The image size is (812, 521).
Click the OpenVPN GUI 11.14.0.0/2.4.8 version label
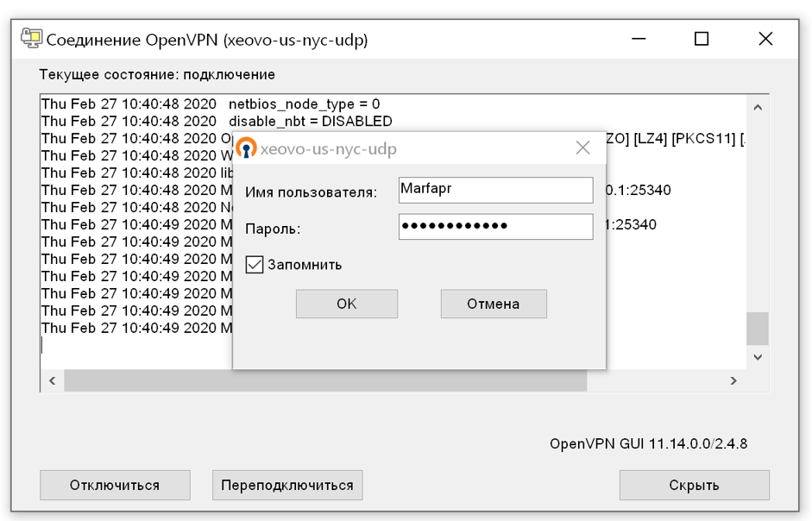tap(648, 444)
